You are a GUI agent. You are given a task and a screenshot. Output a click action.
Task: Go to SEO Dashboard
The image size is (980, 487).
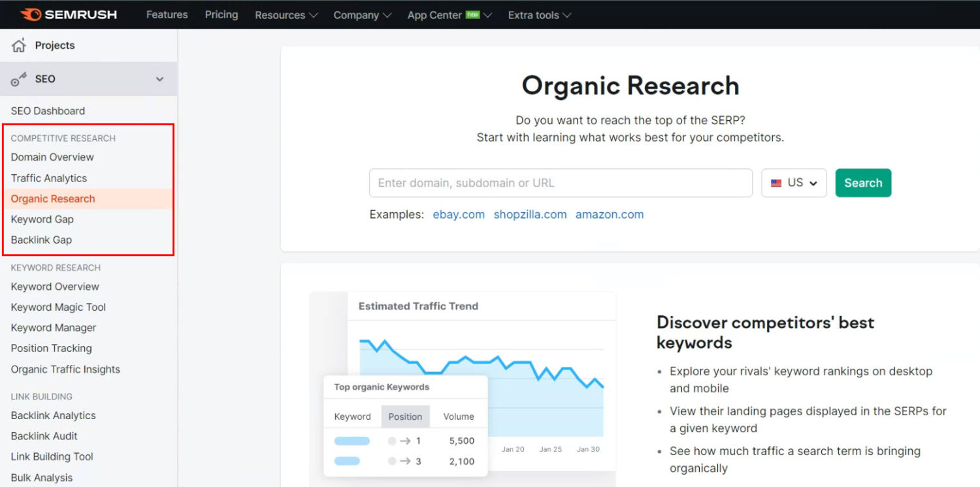[48, 111]
